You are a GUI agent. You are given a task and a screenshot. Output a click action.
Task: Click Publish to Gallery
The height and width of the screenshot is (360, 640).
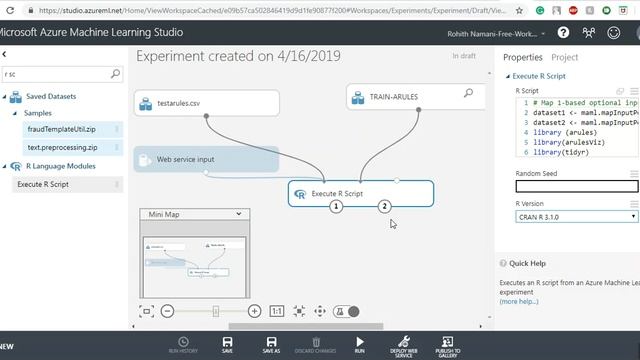(x=448, y=347)
